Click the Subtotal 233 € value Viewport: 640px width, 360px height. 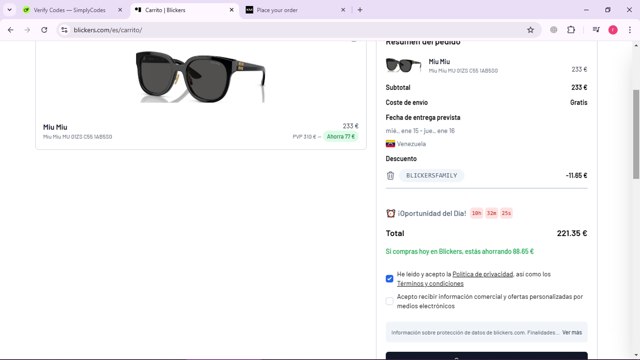click(579, 87)
